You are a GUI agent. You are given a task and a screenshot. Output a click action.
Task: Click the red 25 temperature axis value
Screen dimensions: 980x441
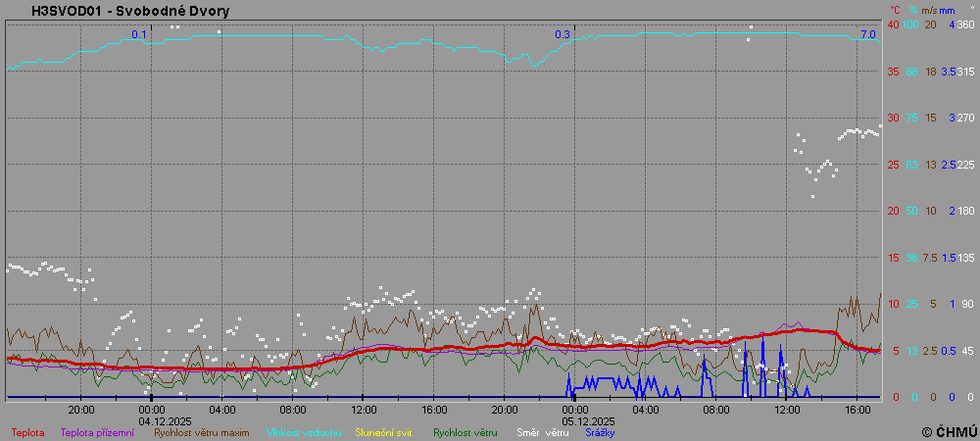(893, 165)
